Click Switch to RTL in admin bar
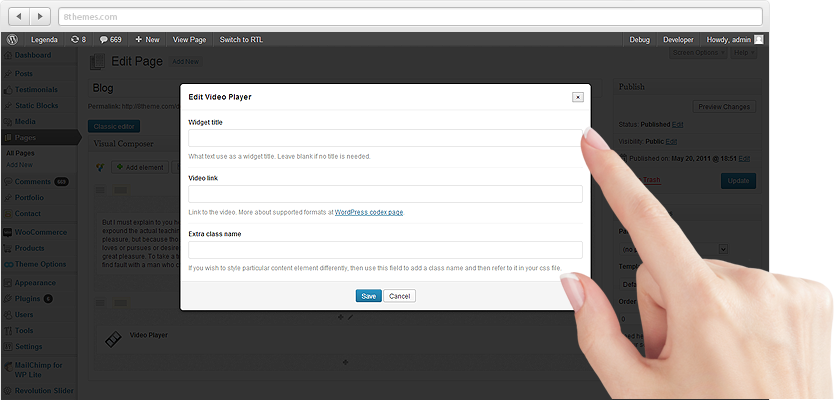The width and height of the screenshot is (834, 400). [x=242, y=39]
